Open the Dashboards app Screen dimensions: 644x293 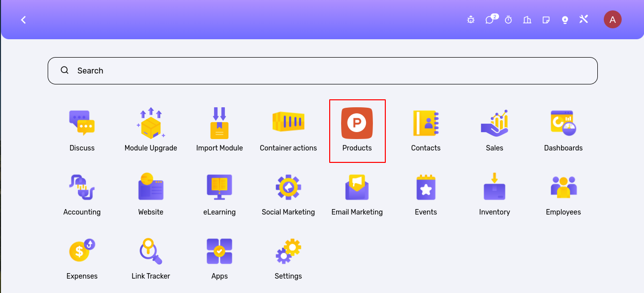tap(563, 123)
